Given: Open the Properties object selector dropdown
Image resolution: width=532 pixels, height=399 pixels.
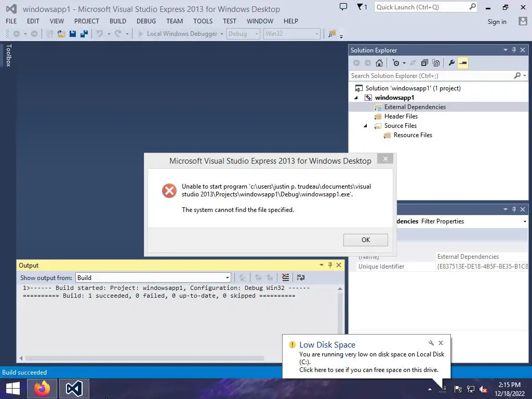Looking at the screenshot, I should pos(525,221).
